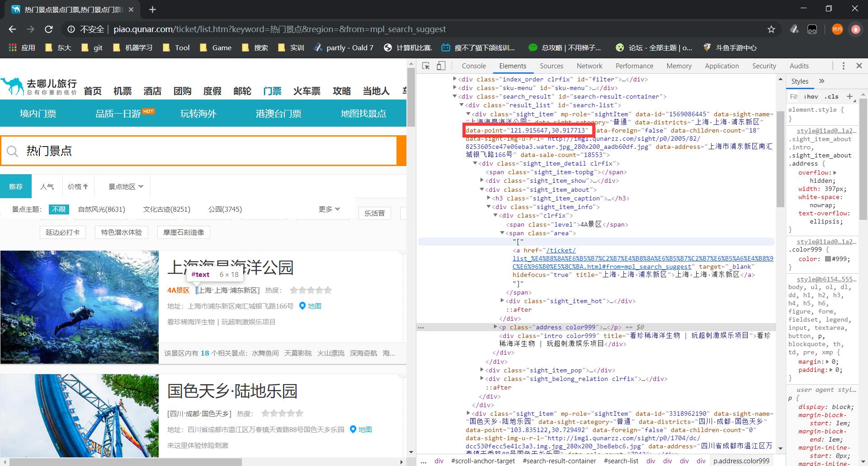Expand the 更多 theme options

coord(329,209)
